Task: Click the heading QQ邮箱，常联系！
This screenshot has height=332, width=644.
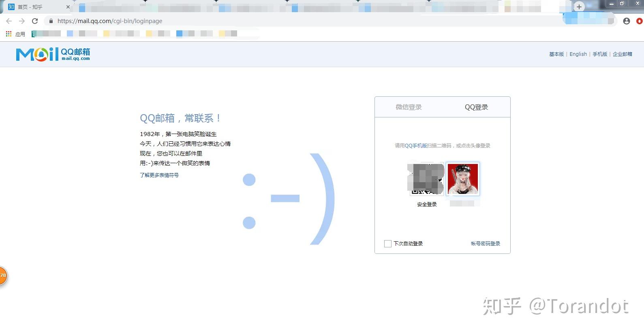Action: tap(181, 118)
